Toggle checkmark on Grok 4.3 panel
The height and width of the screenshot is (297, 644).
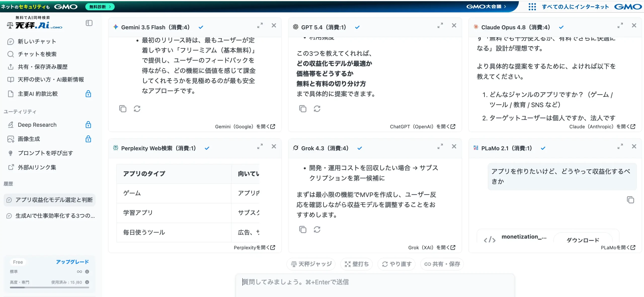click(360, 148)
